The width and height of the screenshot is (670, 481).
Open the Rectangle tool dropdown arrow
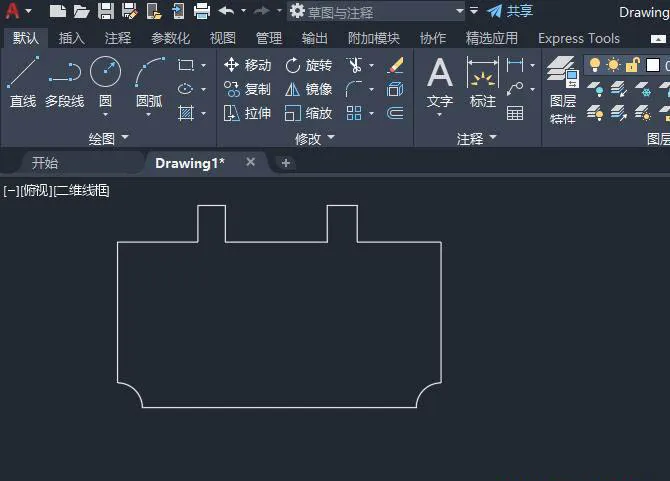(x=203, y=65)
